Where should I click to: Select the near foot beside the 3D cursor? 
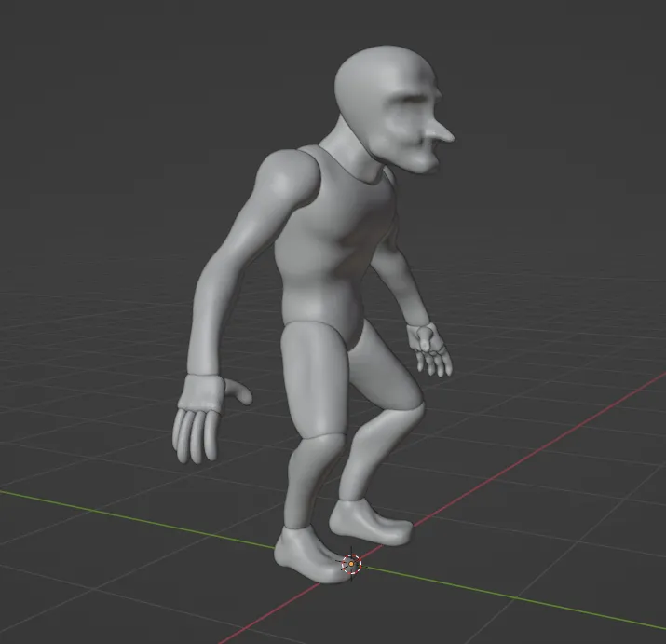tap(314, 555)
